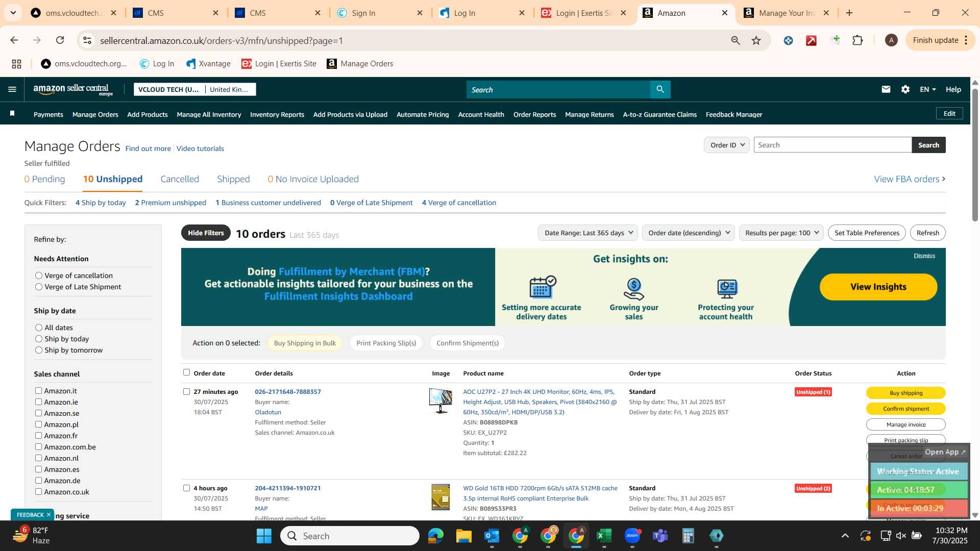Click the Hide Filters button

[206, 233]
